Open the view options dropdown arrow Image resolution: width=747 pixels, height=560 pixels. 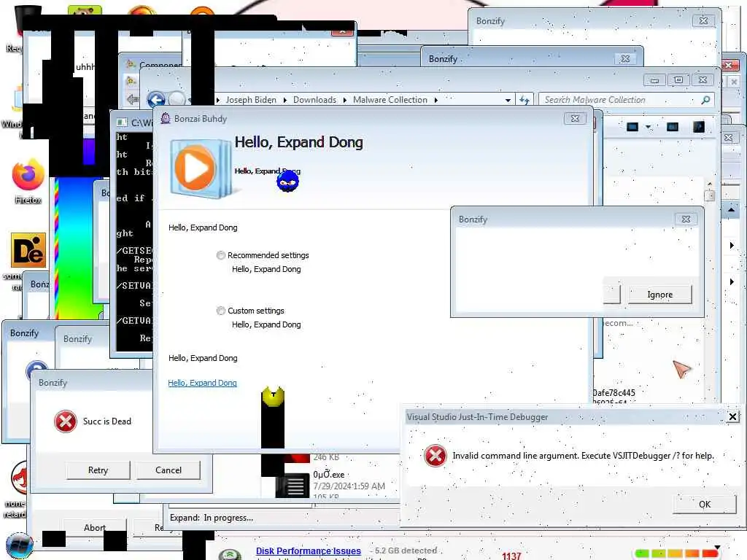click(x=648, y=127)
